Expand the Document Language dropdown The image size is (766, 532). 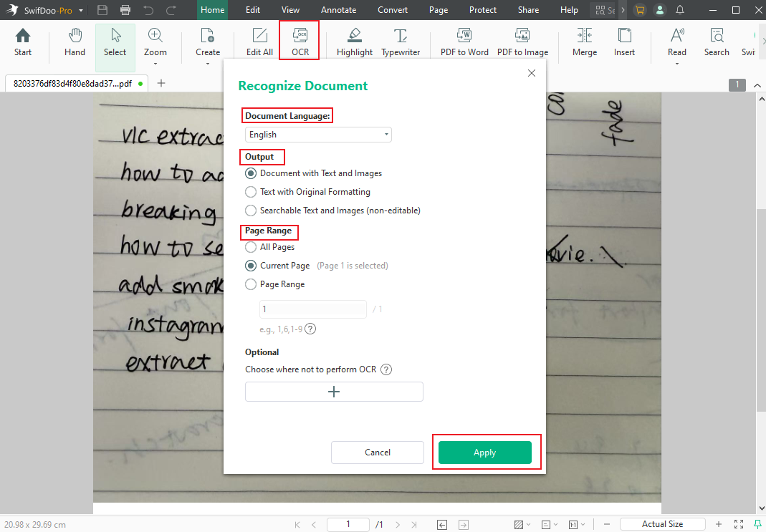[318, 135]
